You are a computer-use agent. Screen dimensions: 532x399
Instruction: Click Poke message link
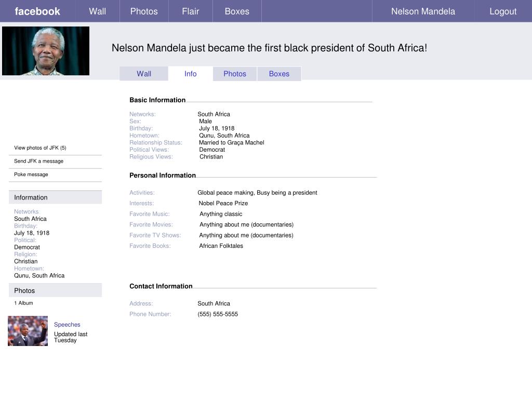click(31, 174)
